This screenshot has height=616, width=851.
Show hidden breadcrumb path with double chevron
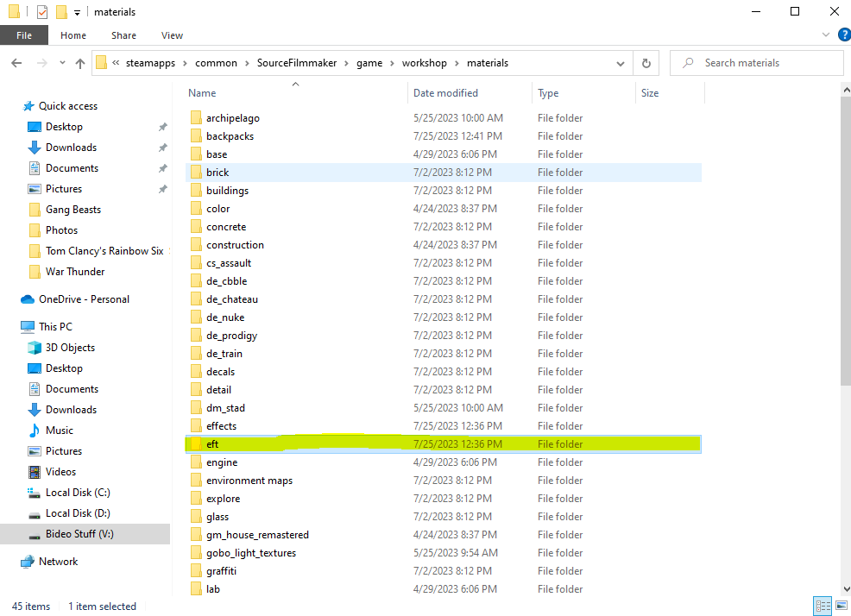(116, 63)
